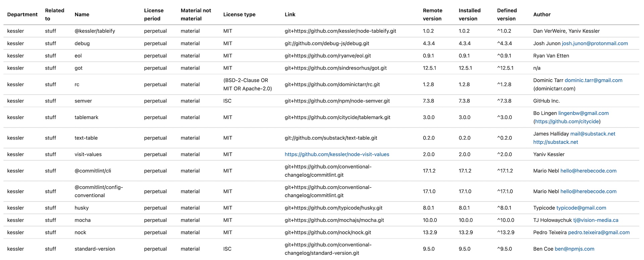Image resolution: width=644 pixels, height=260 pixels.
Task: Click the semver package name cell
Action: point(83,101)
